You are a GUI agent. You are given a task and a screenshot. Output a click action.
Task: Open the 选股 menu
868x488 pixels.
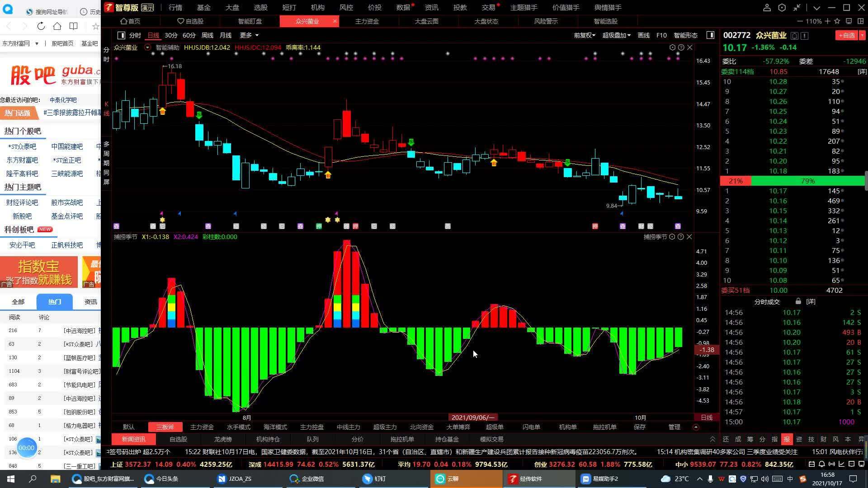pyautogui.click(x=261, y=8)
